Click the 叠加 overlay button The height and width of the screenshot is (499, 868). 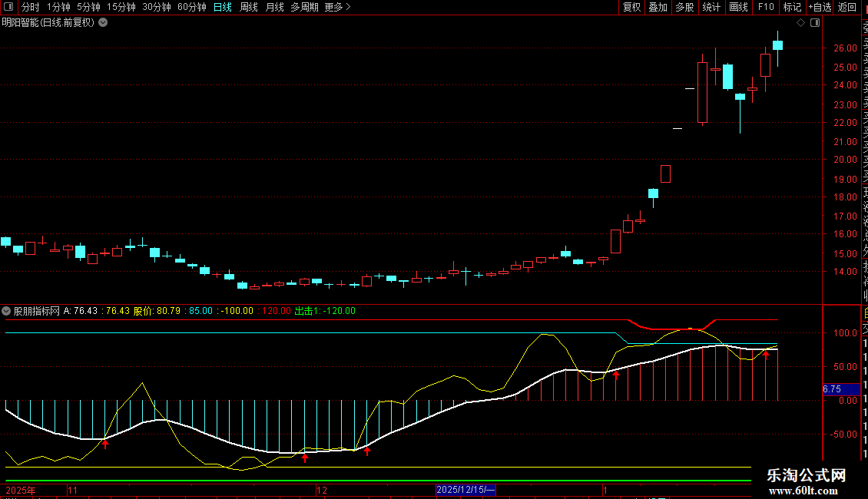click(658, 7)
